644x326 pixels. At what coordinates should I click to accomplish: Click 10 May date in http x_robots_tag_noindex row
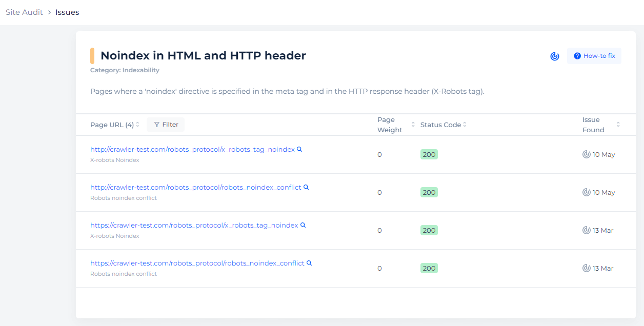click(604, 154)
